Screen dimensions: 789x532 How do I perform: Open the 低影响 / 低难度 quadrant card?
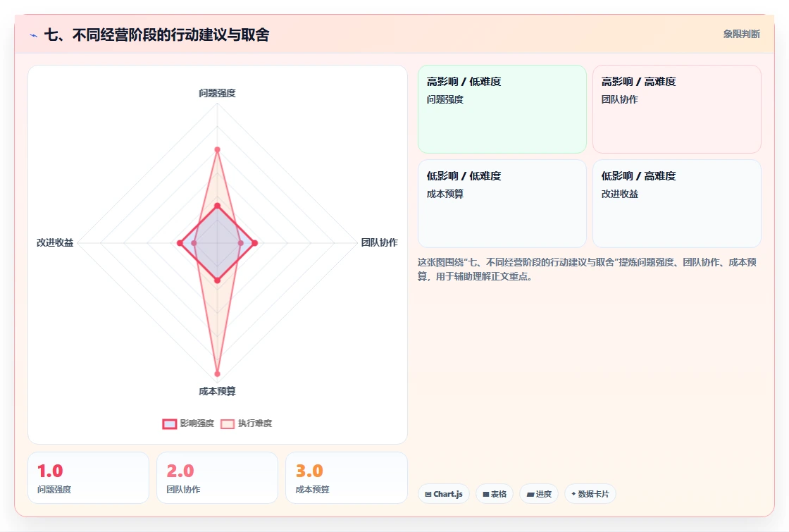pos(502,204)
